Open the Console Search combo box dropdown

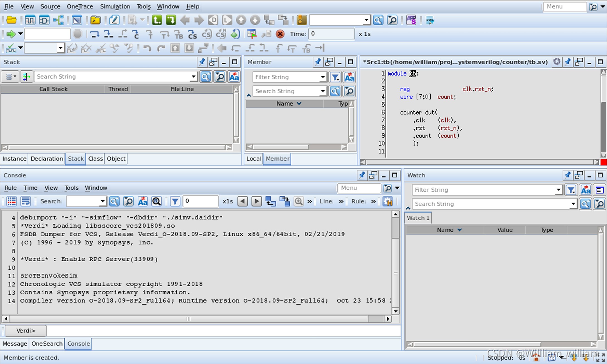coord(103,201)
